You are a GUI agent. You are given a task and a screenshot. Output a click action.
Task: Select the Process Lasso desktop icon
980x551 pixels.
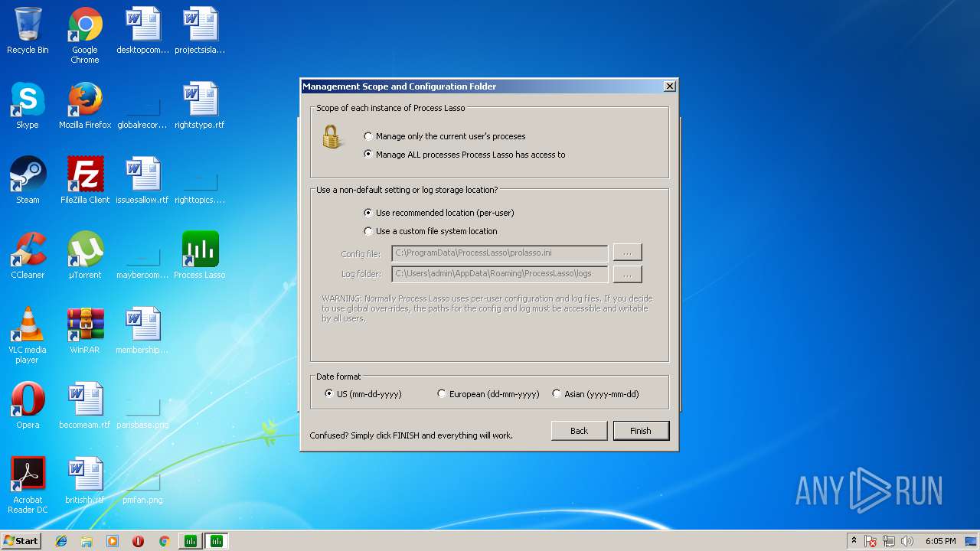point(200,256)
